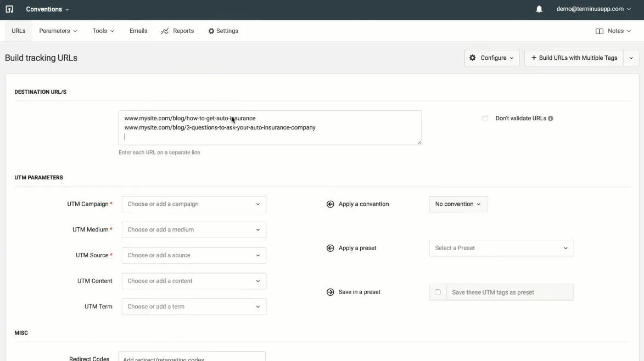Check the Save these UTM tags as preset box
Viewport: 644px width, 361px height.
tap(438, 292)
